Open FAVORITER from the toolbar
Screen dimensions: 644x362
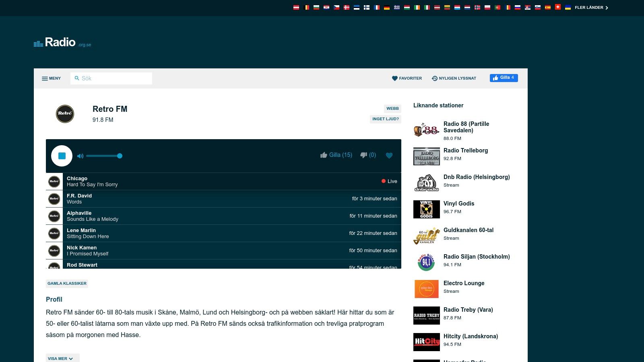pos(407,78)
